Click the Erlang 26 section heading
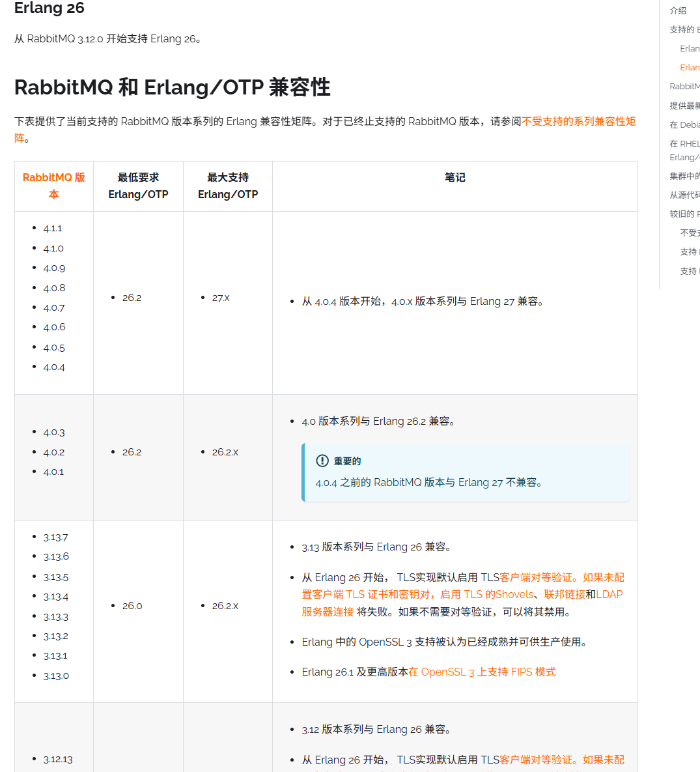 pos(49,8)
